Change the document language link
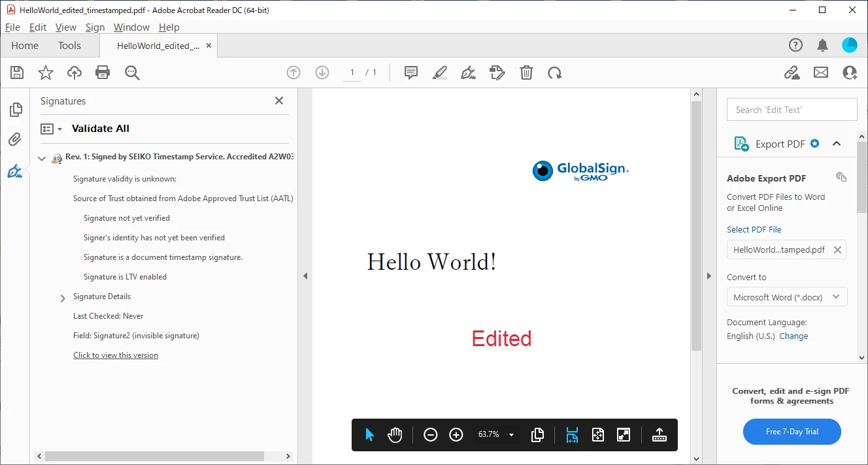Screen dimensions: 868x465 point(793,336)
